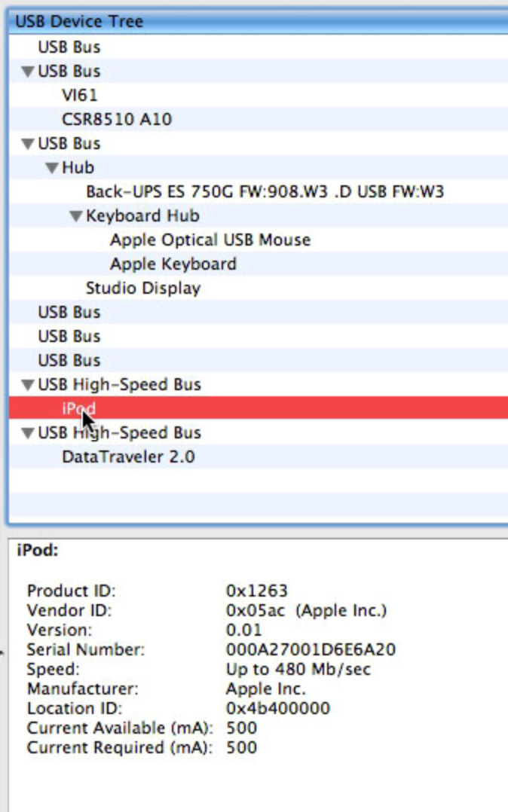The height and width of the screenshot is (812, 508).
Task: Select the CSR8510 A10 device
Action: click(117, 120)
